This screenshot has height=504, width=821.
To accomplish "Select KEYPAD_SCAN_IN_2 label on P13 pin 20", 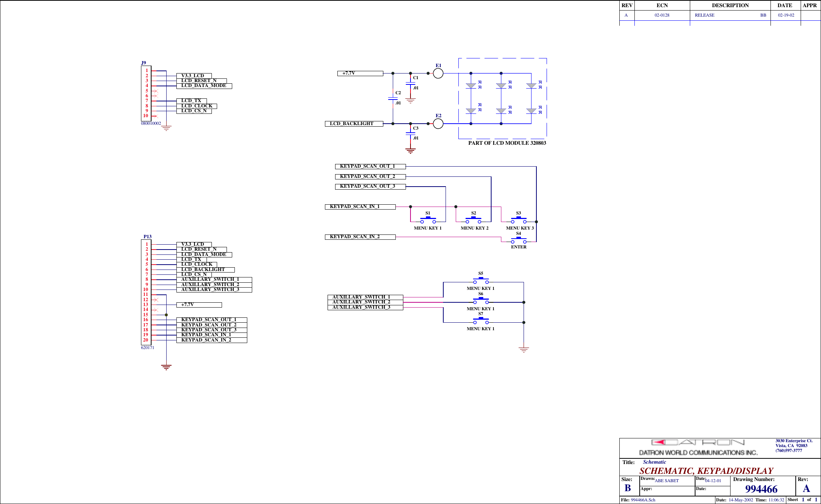I will point(211,340).
